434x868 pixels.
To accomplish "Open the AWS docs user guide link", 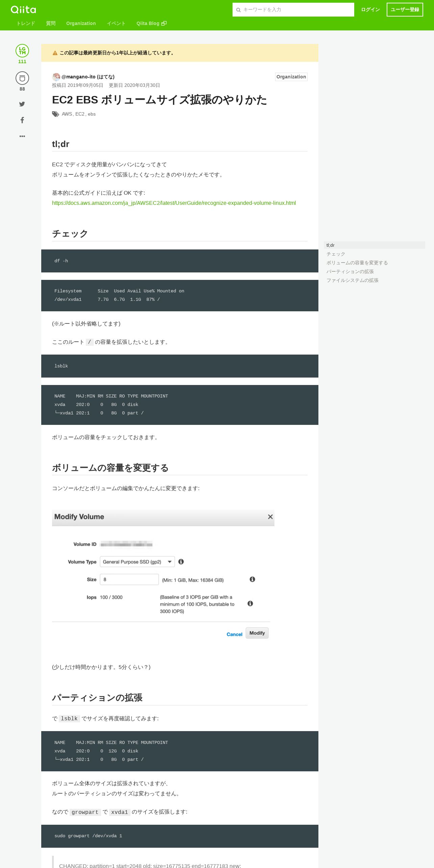I will 174,203.
